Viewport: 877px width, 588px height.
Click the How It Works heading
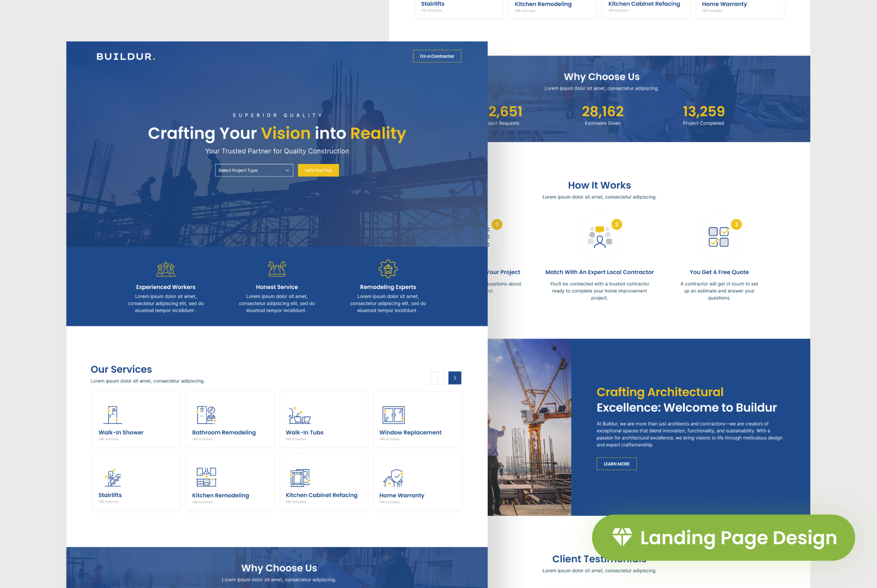(599, 185)
